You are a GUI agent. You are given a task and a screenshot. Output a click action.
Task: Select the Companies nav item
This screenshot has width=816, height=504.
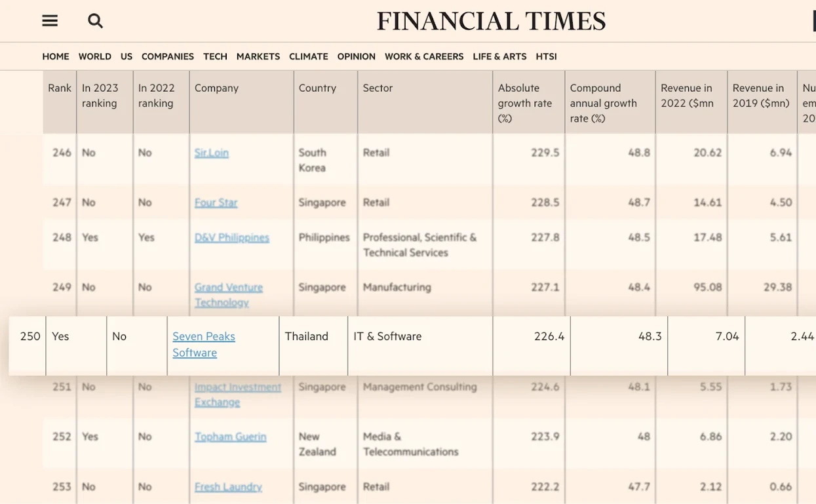tap(168, 56)
